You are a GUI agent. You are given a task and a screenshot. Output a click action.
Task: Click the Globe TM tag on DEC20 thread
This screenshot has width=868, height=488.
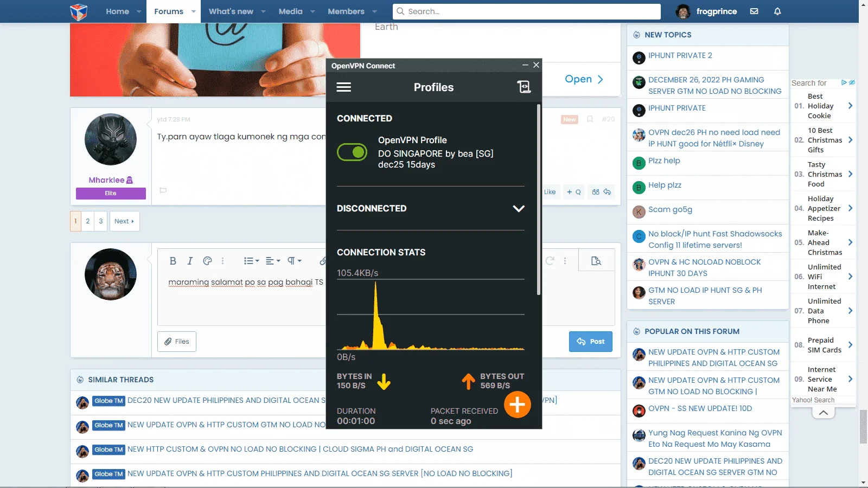(108, 401)
